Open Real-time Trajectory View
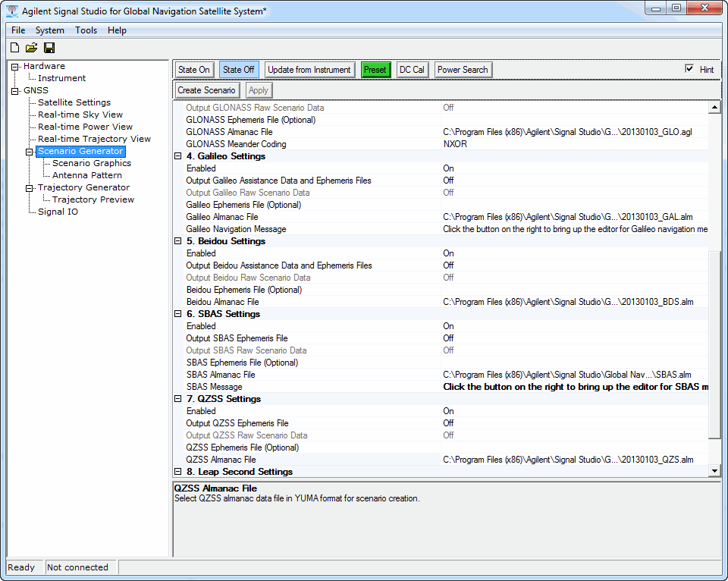This screenshot has height=581, width=728. [94, 138]
